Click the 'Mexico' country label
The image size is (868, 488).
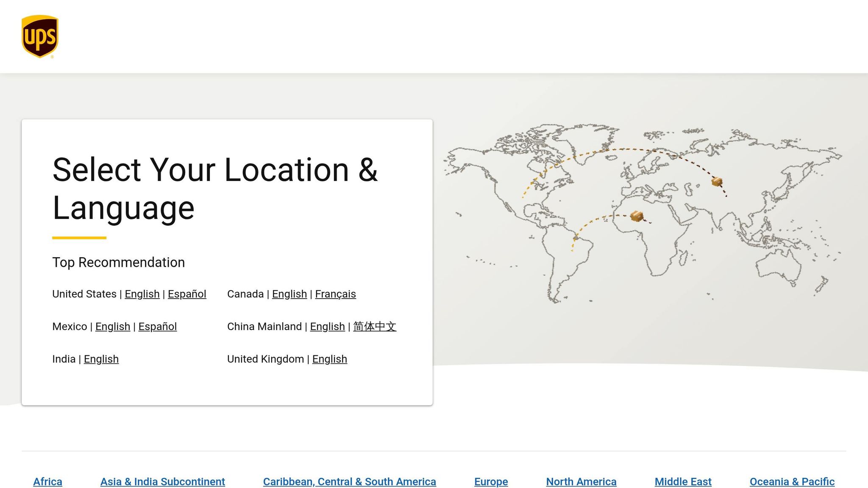coord(70,327)
